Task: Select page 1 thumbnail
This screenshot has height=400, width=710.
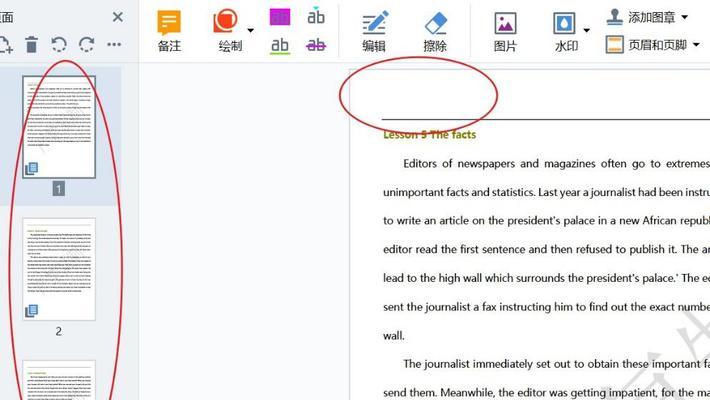Action: pyautogui.click(x=59, y=127)
